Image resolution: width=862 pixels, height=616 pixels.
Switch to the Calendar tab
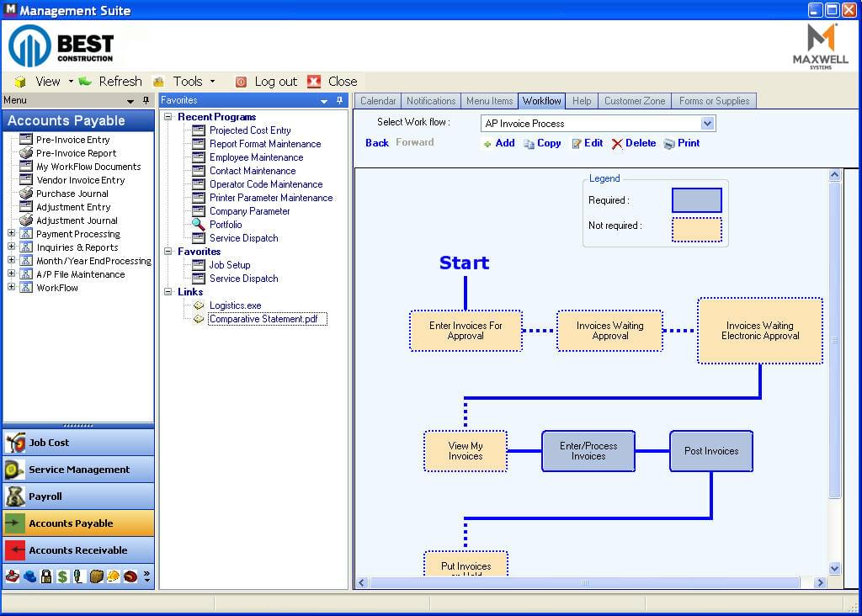(378, 101)
